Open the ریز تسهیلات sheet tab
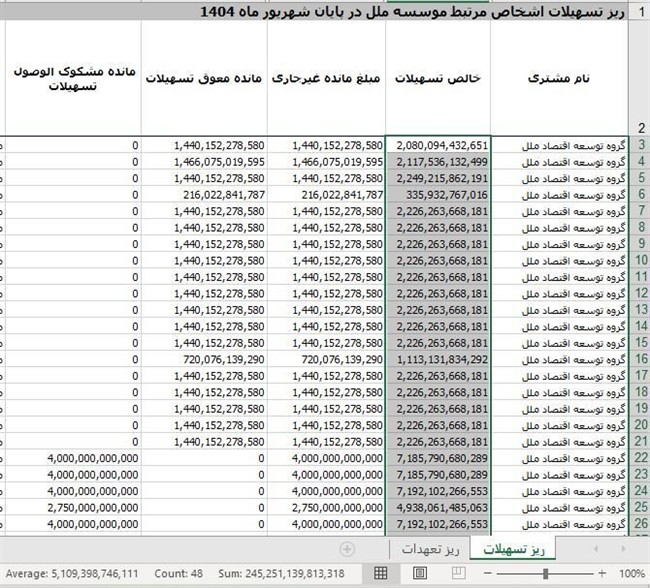Viewport: 650px width, 588px height. [513, 549]
